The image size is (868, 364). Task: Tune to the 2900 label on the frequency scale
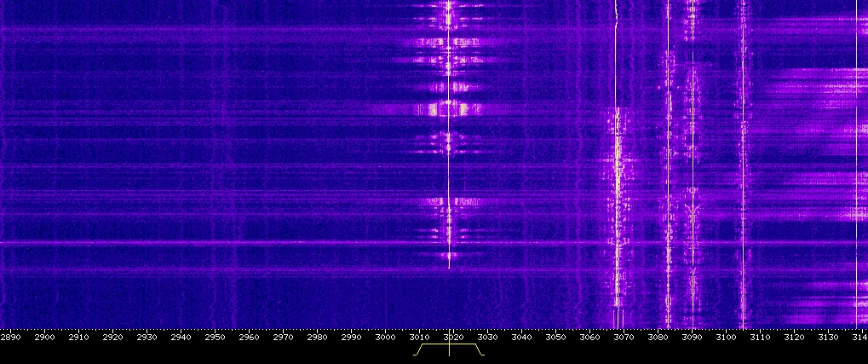coord(44,337)
